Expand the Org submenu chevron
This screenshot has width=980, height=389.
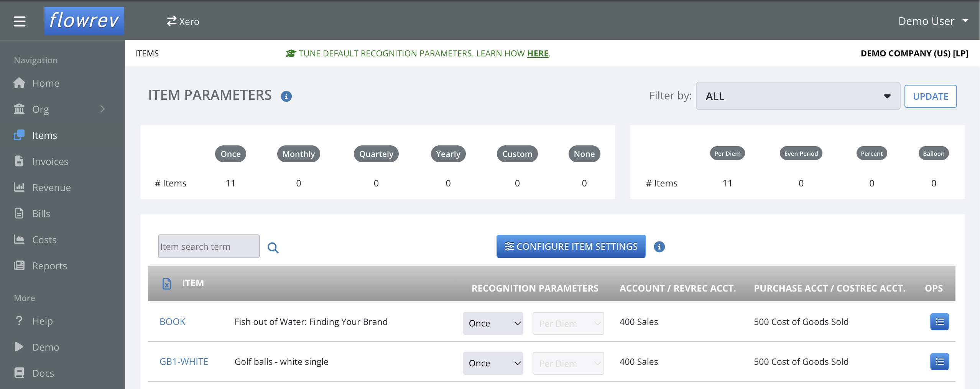102,109
